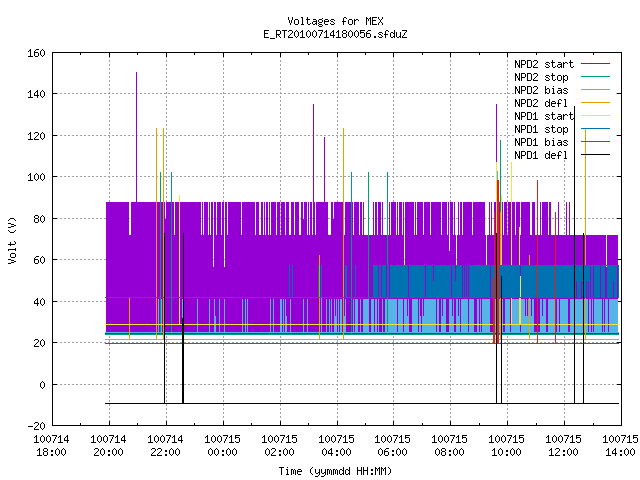This screenshot has width=640, height=480.
Task: Click the 'NPD1 defl' legend label
Action: [x=541, y=155]
